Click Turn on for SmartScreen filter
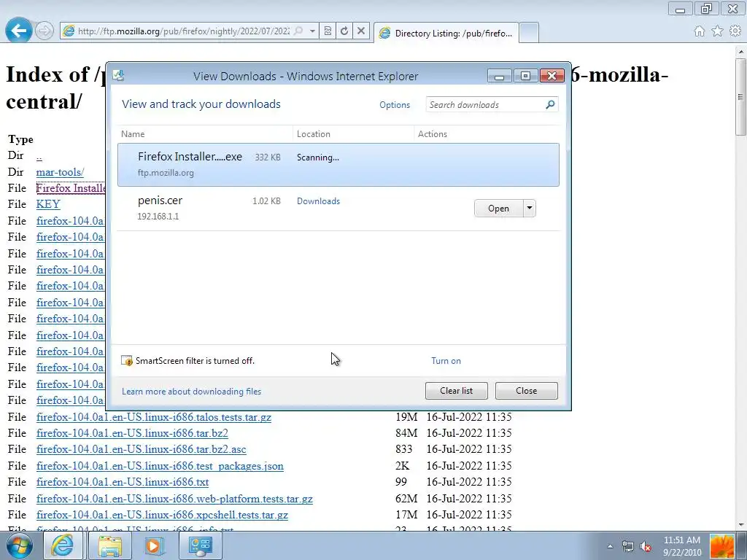The image size is (747, 560). pos(446,361)
